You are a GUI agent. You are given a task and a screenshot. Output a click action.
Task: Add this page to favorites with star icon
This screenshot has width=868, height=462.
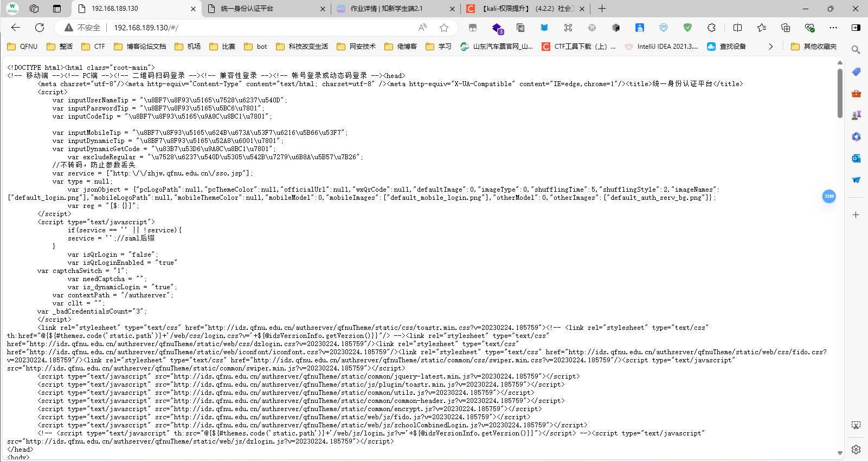[x=444, y=28]
